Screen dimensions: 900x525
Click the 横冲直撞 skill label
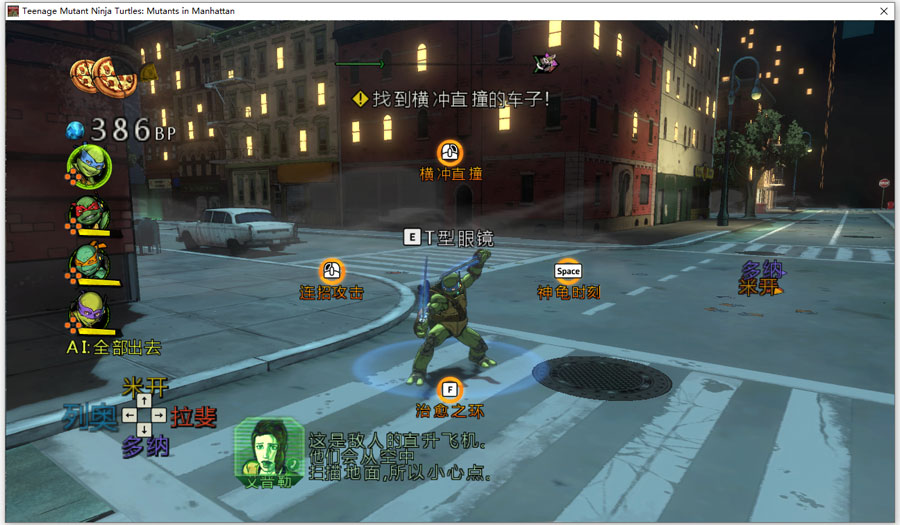[451, 174]
